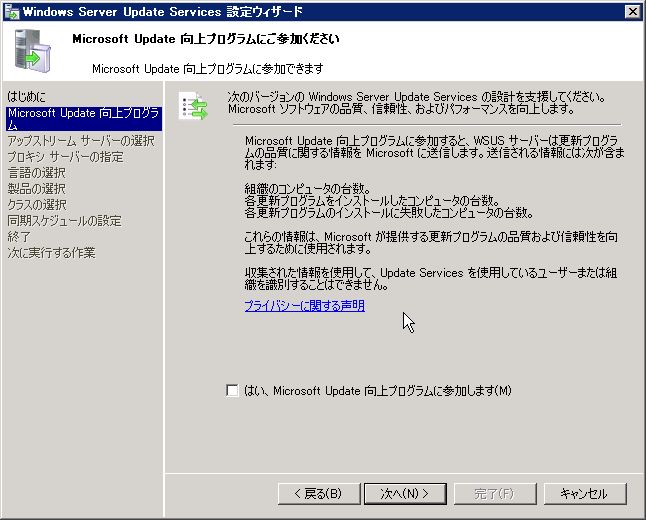This screenshot has height=520, width=646.
Task: Click the intro text 次のバージョンの Windows Server Update Services
Action: tap(417, 103)
